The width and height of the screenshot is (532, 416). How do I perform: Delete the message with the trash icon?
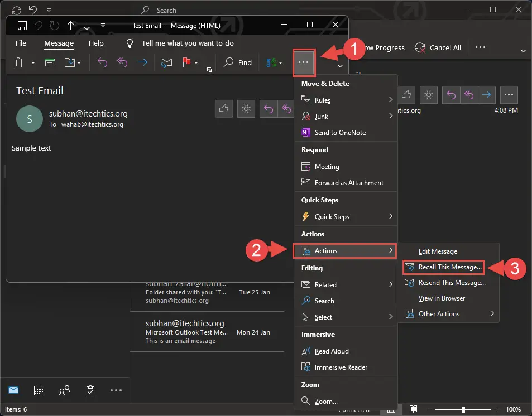(18, 62)
